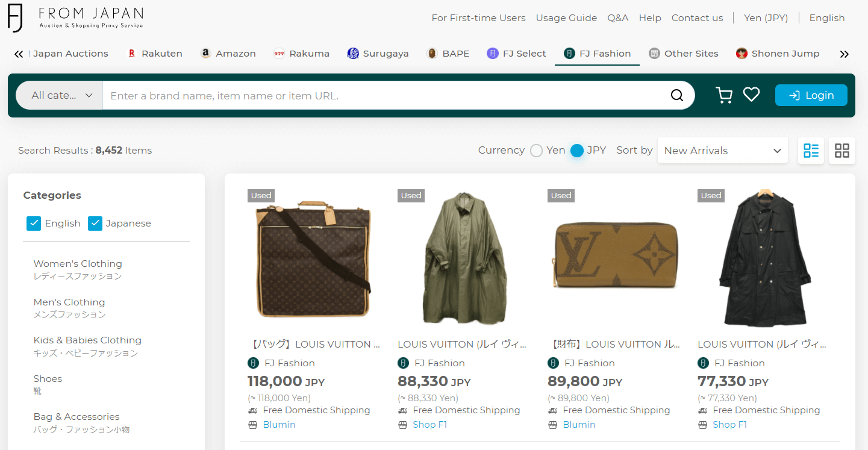Click the BAPE ape head icon
This screenshot has height=450, width=868.
coord(432,54)
